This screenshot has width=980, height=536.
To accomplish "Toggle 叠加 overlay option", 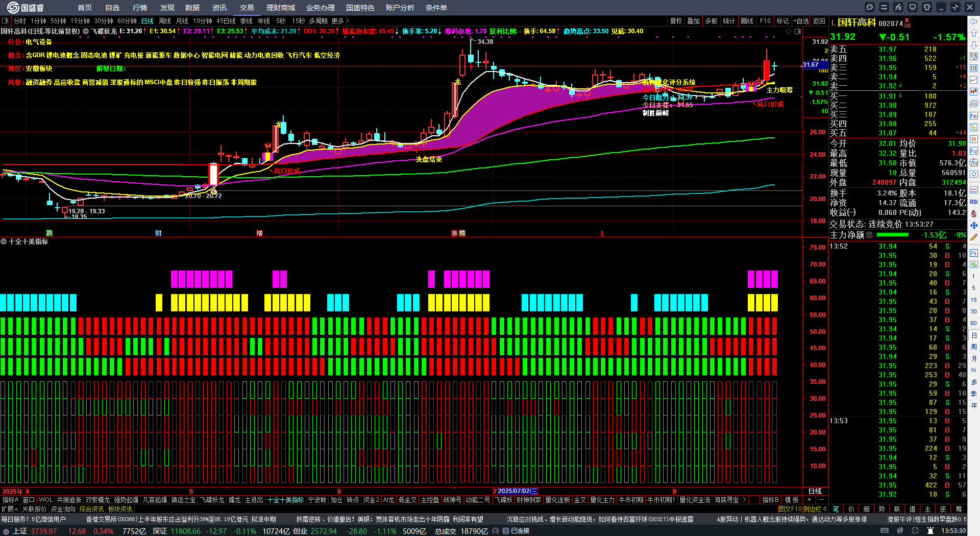I will click(694, 21).
